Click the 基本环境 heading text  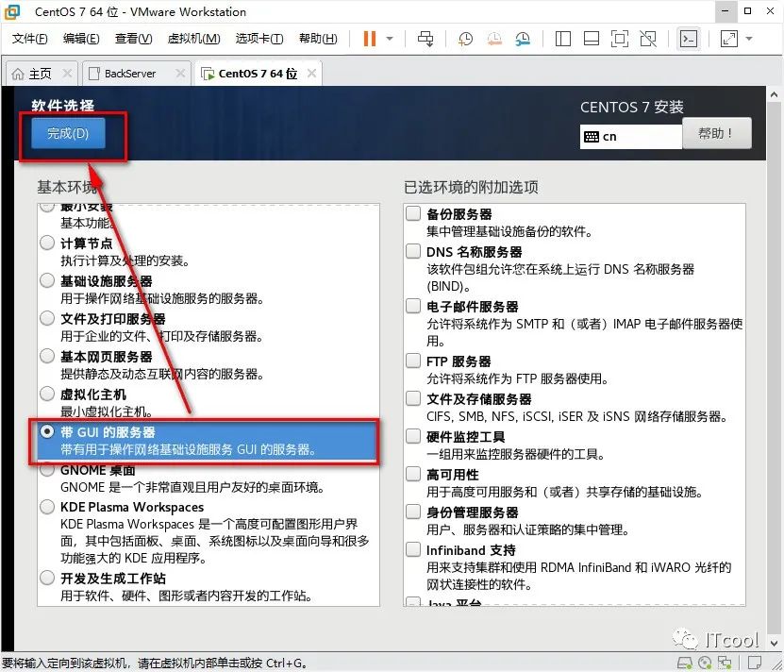point(67,187)
